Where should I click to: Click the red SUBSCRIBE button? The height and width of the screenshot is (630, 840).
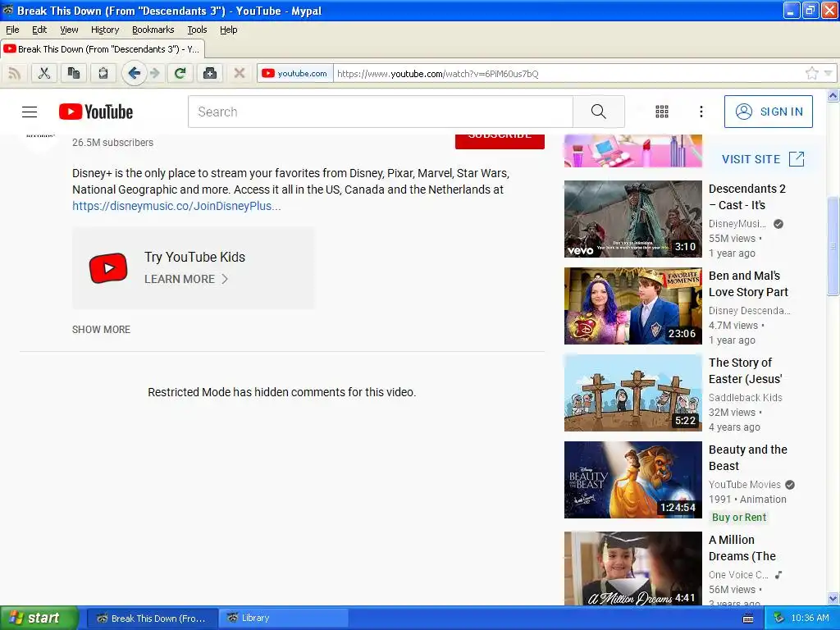[x=500, y=141]
